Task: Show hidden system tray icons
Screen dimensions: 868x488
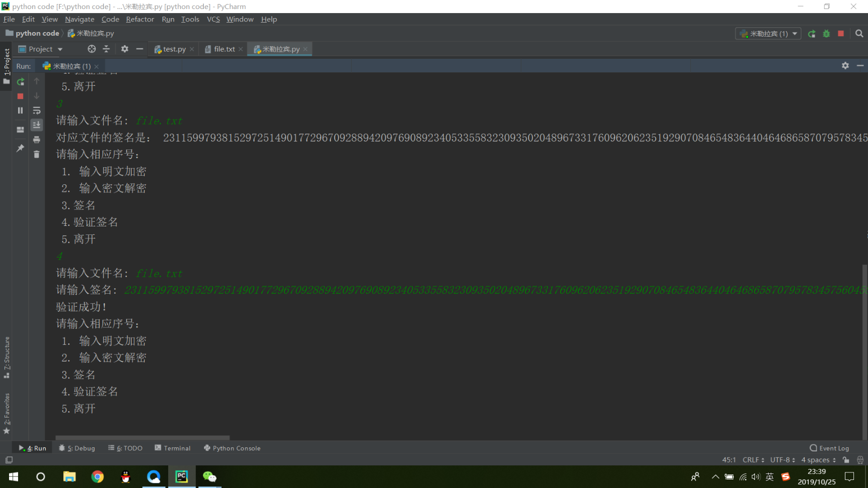Action: point(715,477)
